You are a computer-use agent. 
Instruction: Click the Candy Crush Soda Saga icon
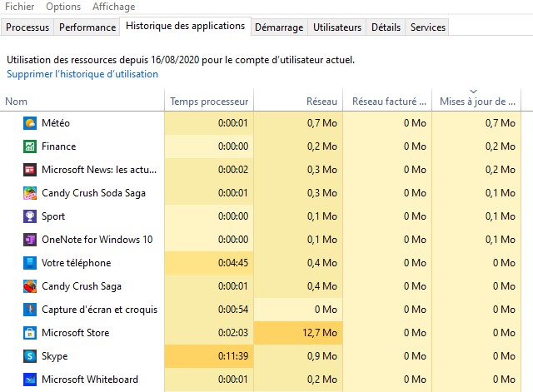pyautogui.click(x=30, y=193)
